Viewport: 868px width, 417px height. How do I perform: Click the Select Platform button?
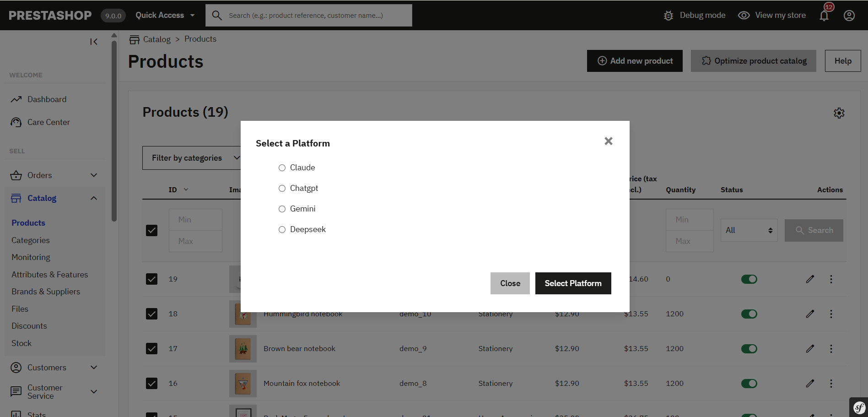(x=573, y=283)
